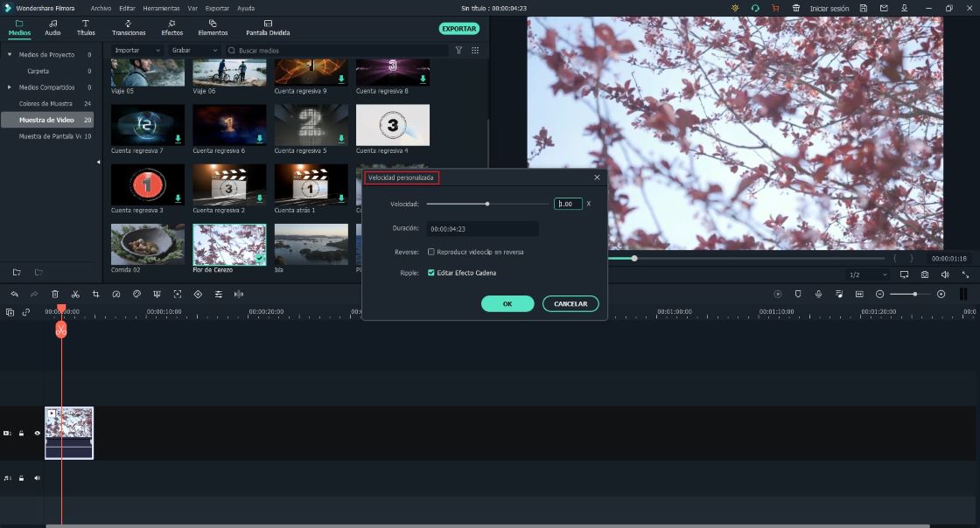Click the zoom-to-fit timeline icon
This screenshot has width=980, height=528.
[859, 294]
